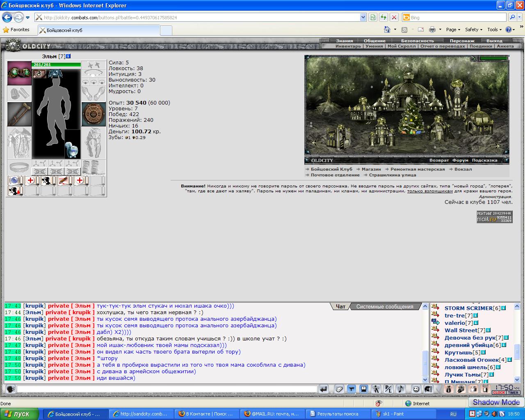Toggle chat sound with the music note icon
Screen dimensions: 525x420
tap(400, 389)
